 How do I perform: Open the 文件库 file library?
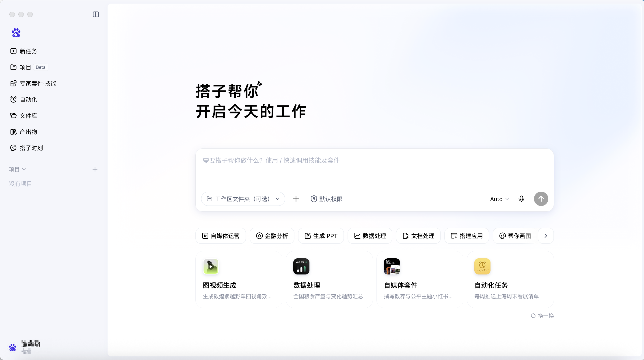24,116
